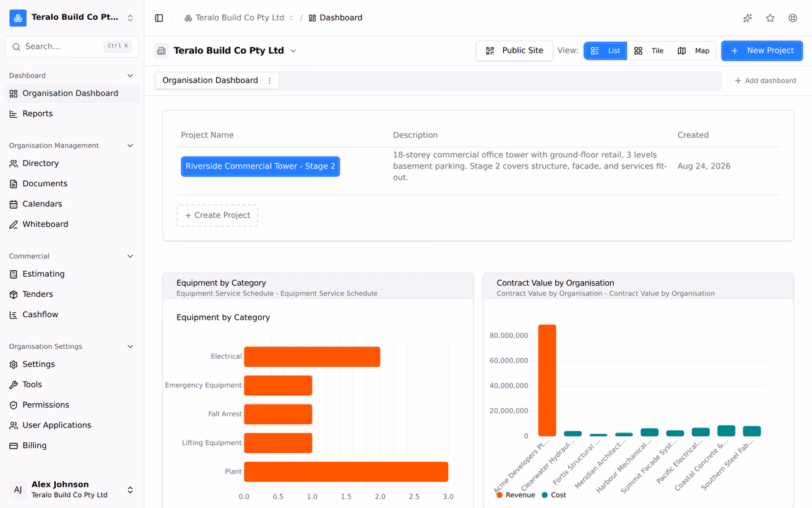812x508 pixels.
Task: Open organisation Settings
Action: 72,364
